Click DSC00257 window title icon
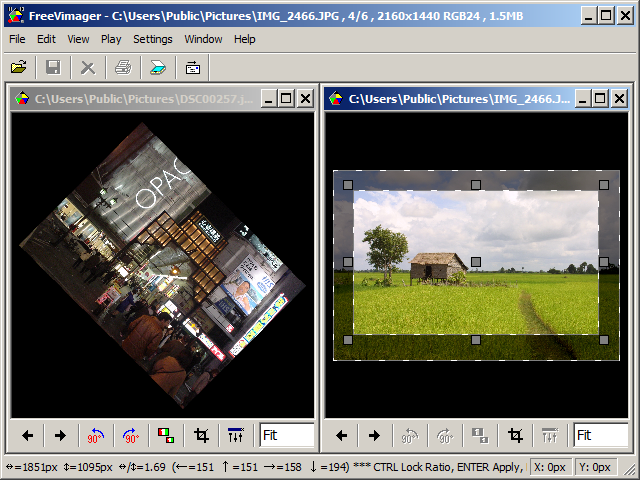The width and height of the screenshot is (640, 480). (x=22, y=98)
